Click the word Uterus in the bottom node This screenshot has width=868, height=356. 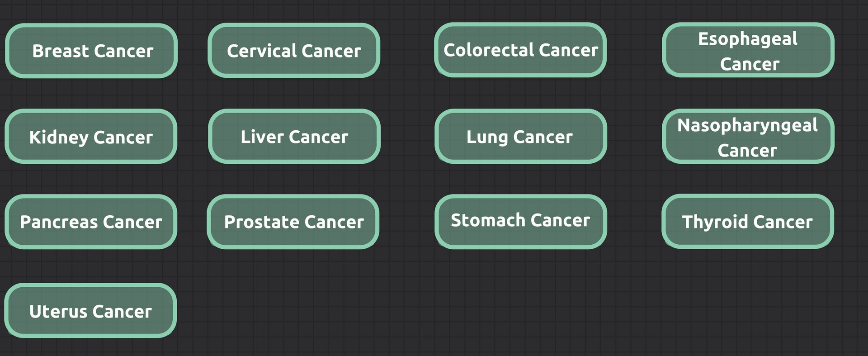coord(58,311)
